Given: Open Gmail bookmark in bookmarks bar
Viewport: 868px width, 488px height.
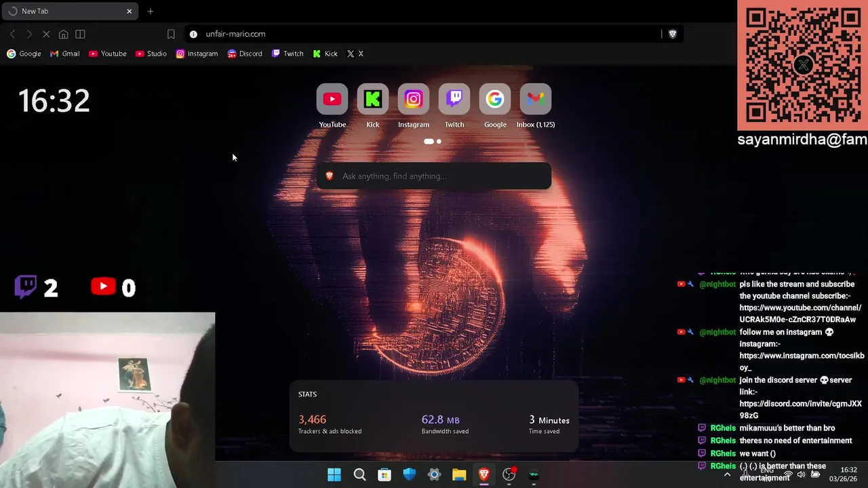Looking at the screenshot, I should [64, 54].
